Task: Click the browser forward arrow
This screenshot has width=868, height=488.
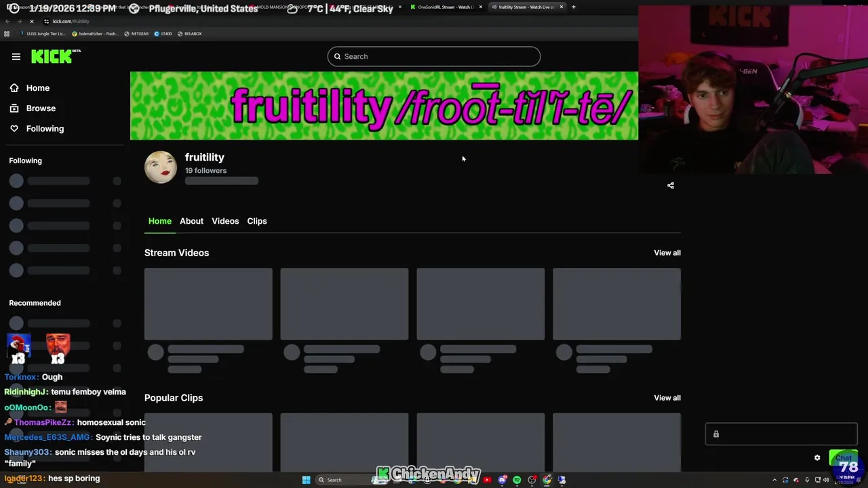Action: tap(19, 21)
